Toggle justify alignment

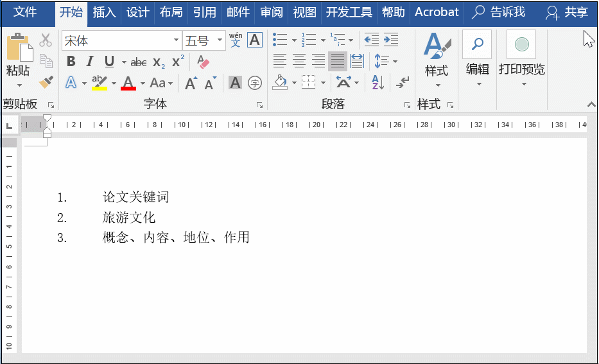338,61
